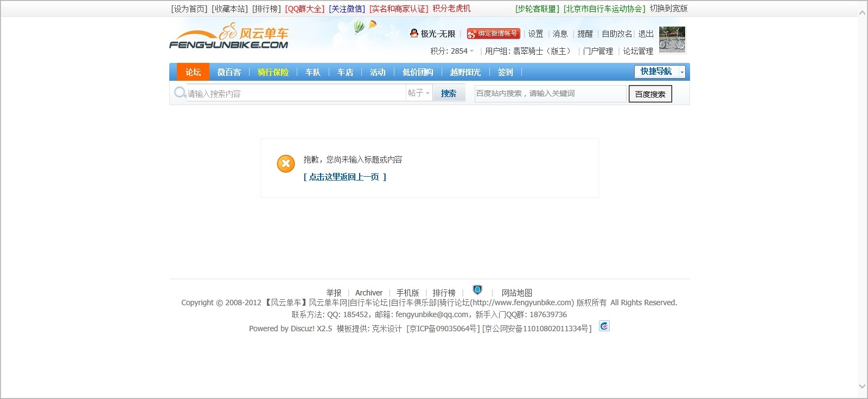This screenshot has width=868, height=399.
Task: Click the 百度站内搜索 keyword input field
Action: coord(550,93)
